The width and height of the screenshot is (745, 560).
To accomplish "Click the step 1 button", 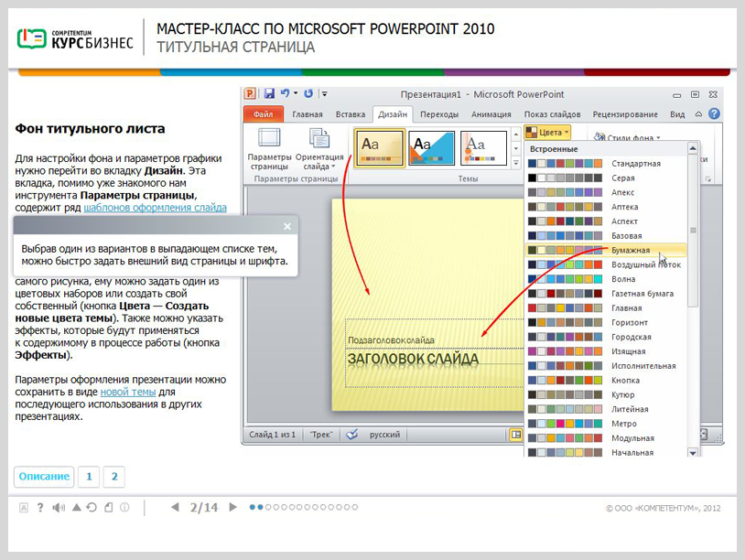I will [x=89, y=477].
